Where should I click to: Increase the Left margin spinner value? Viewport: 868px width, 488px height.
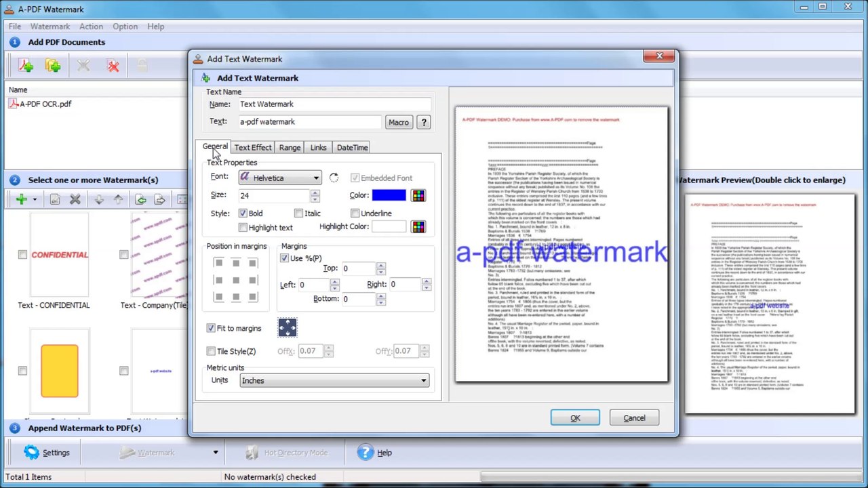pos(334,282)
